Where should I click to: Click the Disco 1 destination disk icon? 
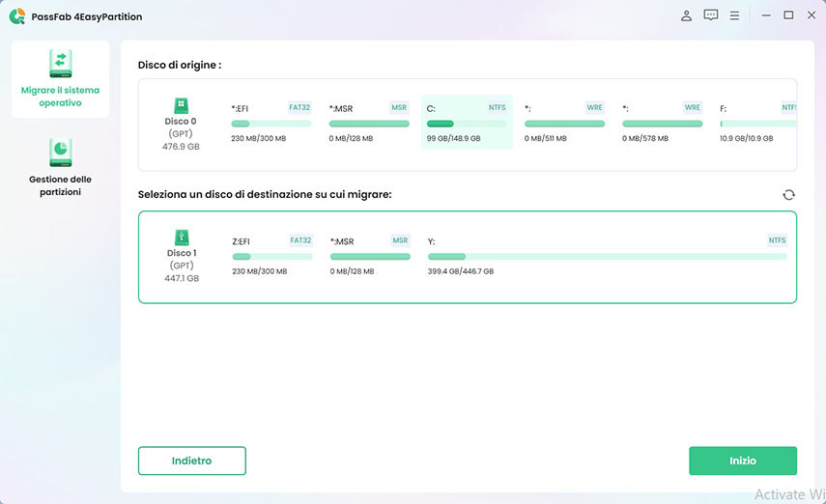coord(181,238)
